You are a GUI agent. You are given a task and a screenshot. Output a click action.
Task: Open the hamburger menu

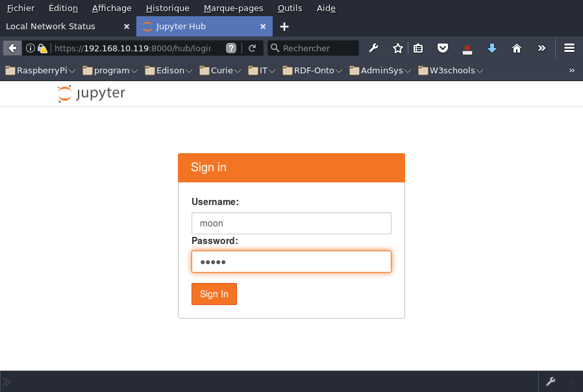tap(569, 48)
